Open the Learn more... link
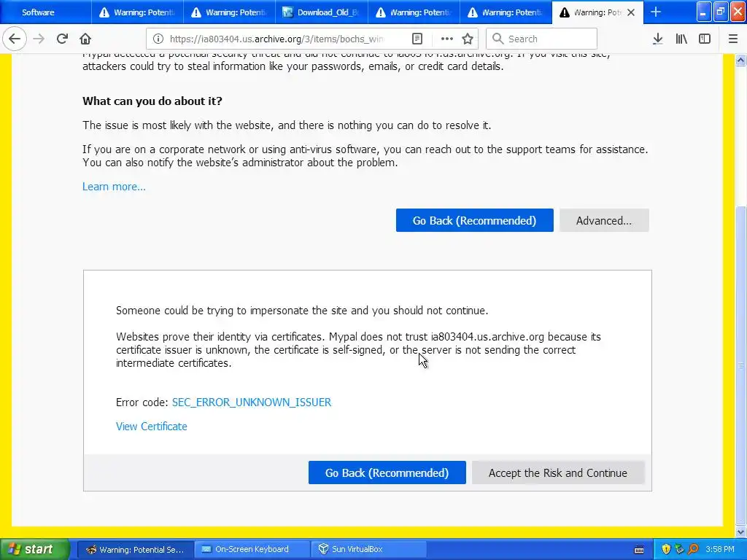Viewport: 747px width, 560px height. pyautogui.click(x=114, y=187)
